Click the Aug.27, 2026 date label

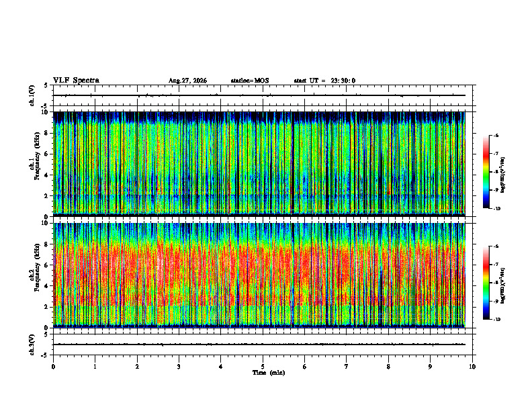tap(187, 81)
